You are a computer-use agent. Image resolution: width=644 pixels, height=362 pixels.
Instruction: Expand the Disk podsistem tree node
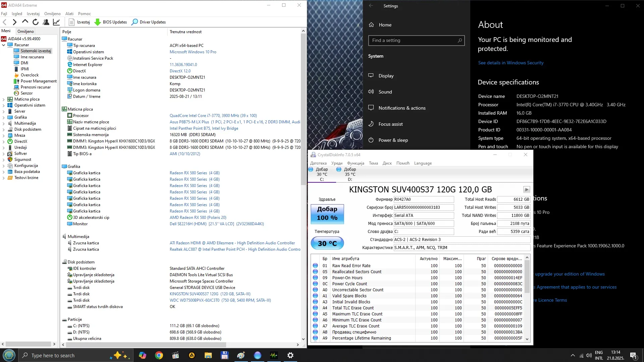coord(4,130)
